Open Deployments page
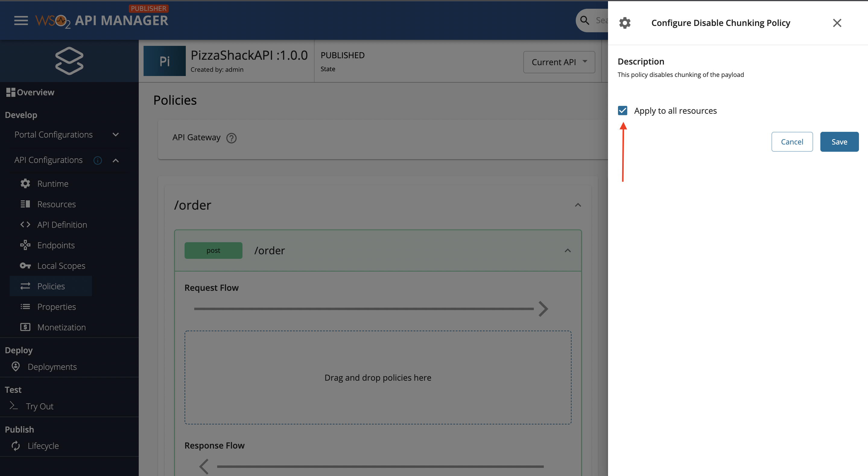This screenshot has height=476, width=868. (52, 367)
